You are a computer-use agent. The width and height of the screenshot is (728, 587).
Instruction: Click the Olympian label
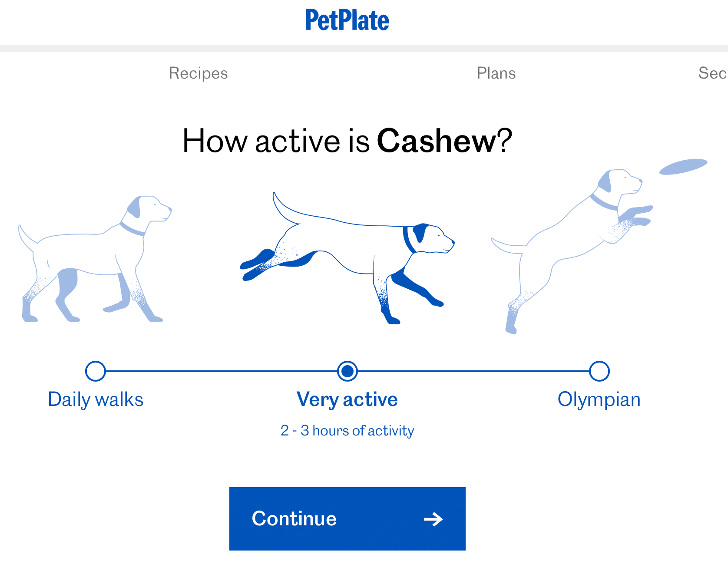pyautogui.click(x=599, y=399)
